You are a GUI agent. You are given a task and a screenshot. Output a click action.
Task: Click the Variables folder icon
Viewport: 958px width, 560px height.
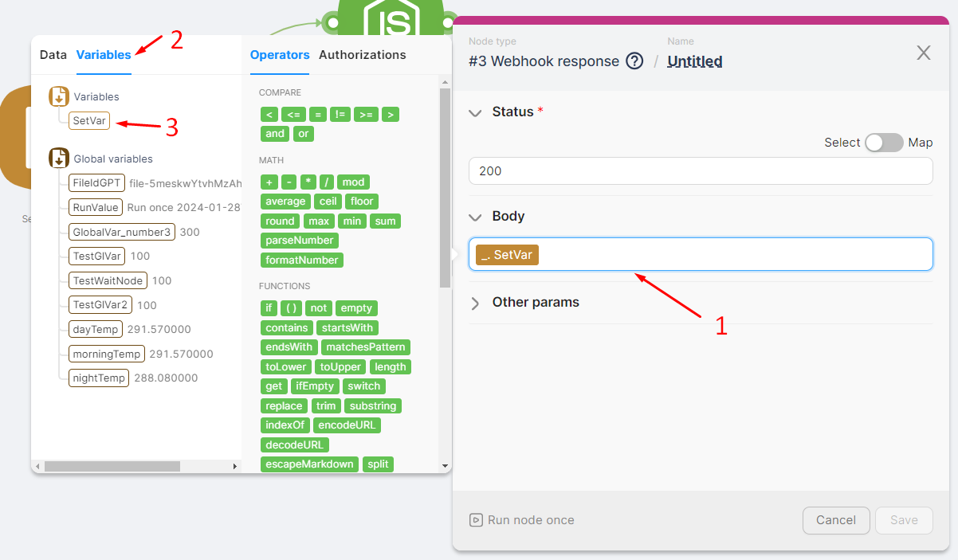click(59, 96)
